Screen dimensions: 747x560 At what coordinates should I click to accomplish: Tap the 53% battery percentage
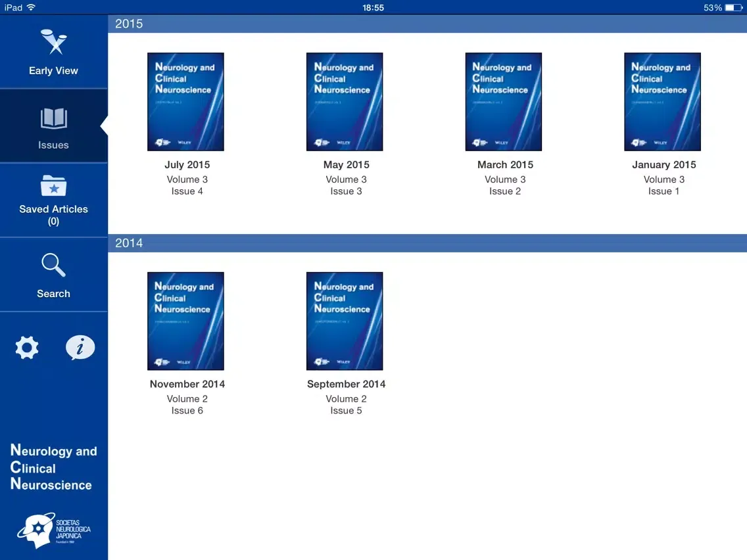coord(713,8)
